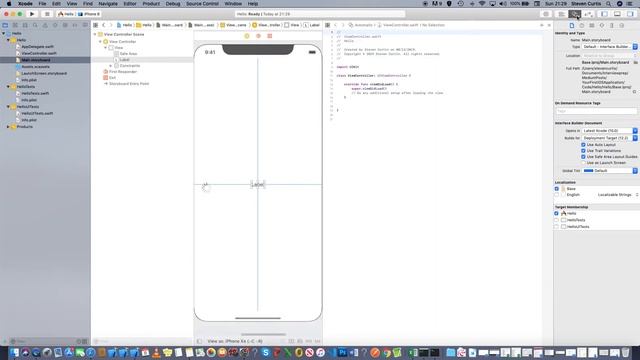This screenshot has width=640, height=360.
Task: Enable English localization checkbox
Action: click(557, 195)
